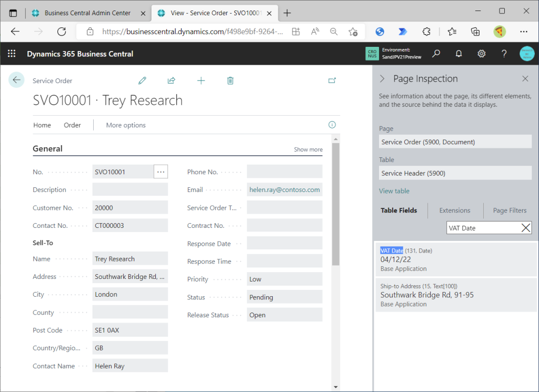Expand More options in the action bar
The width and height of the screenshot is (539, 392).
click(126, 125)
